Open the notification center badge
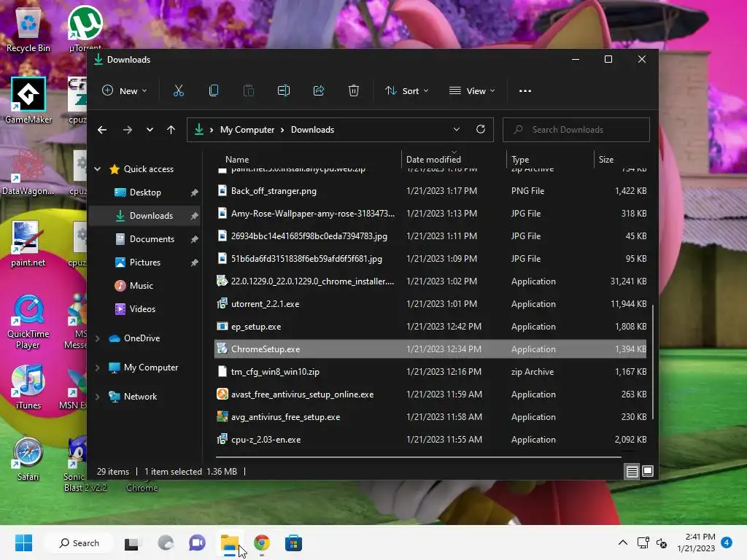This screenshot has height=560, width=747. coord(727,542)
